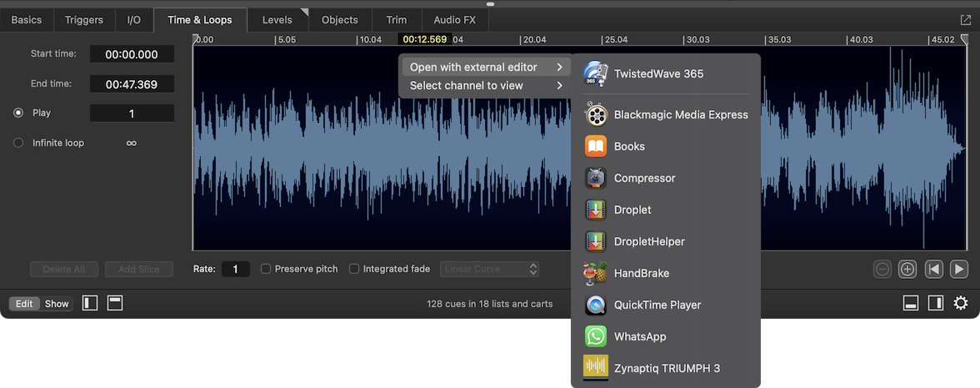Click the waveform end handle marker
Viewport: 980px width, 388px height.
964,39
